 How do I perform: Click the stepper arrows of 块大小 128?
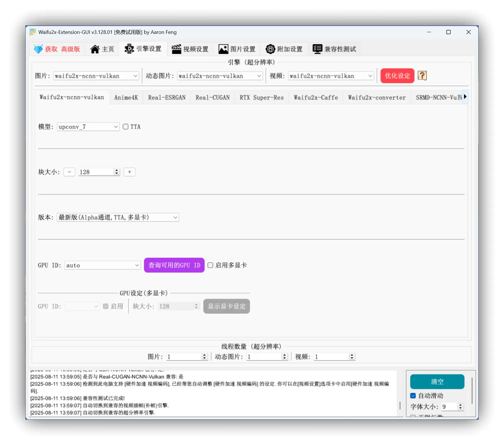[117, 172]
